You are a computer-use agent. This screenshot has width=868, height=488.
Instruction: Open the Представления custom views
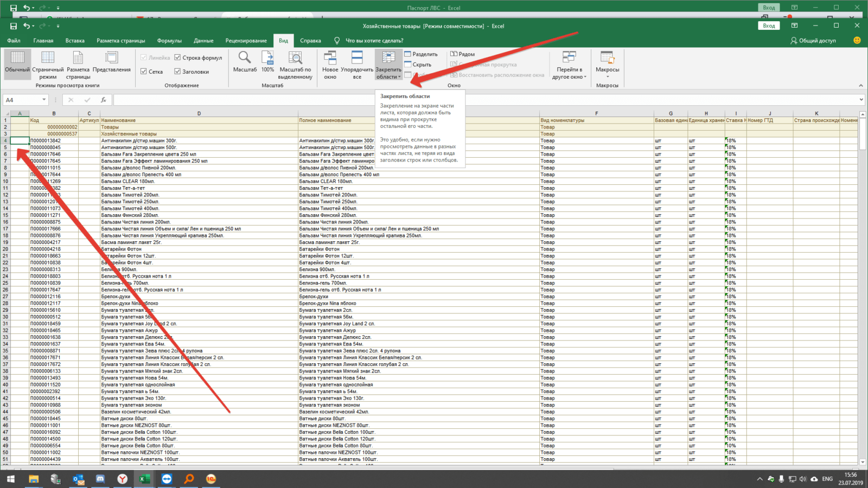112,63
